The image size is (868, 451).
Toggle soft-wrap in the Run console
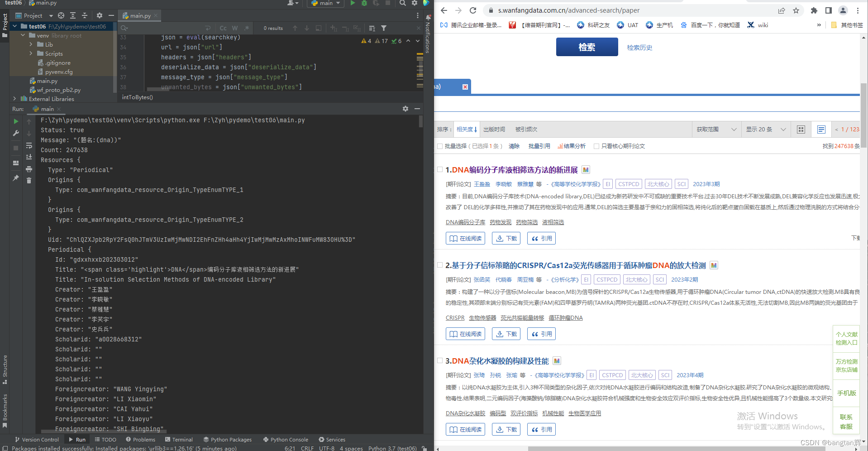[29, 146]
